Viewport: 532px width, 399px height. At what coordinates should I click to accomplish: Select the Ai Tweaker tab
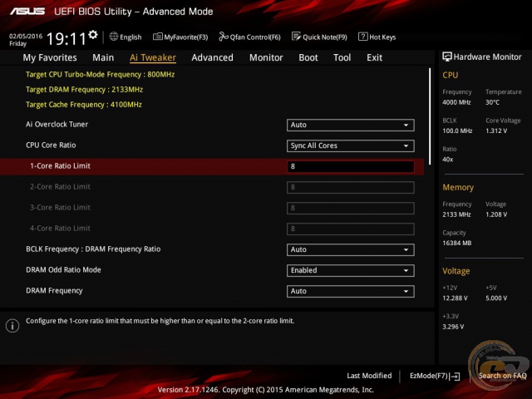click(153, 57)
